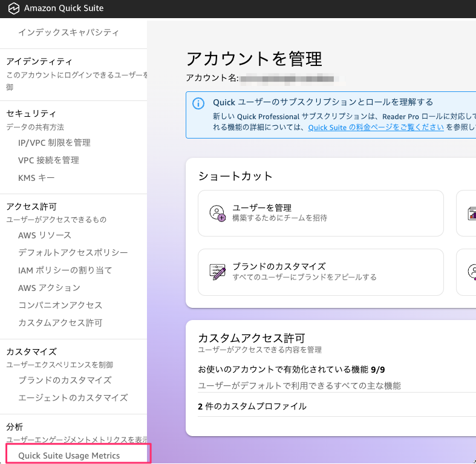
Task: Open the ユーザーを管理 shortcut card
Action: [x=321, y=213]
